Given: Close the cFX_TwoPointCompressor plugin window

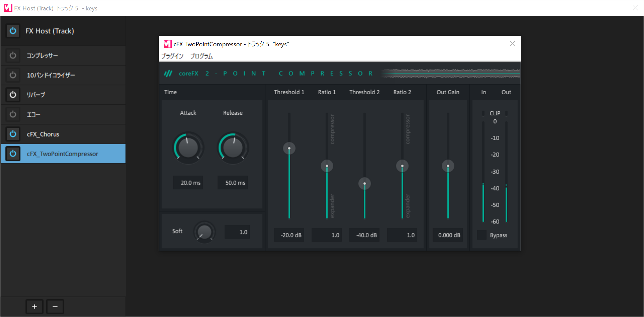Looking at the screenshot, I should tap(512, 44).
